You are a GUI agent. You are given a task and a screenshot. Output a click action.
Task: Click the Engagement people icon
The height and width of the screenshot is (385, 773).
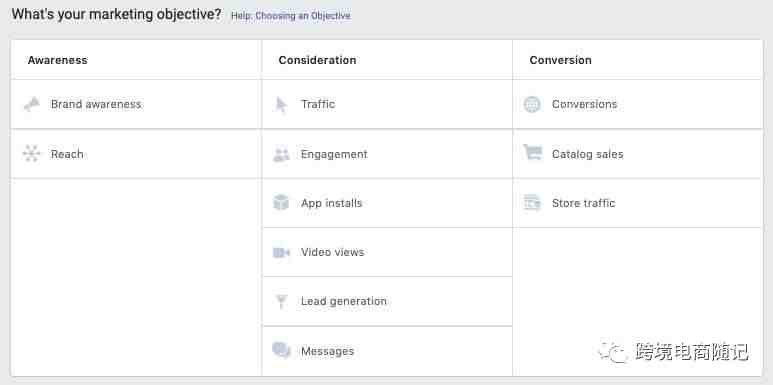pos(281,154)
